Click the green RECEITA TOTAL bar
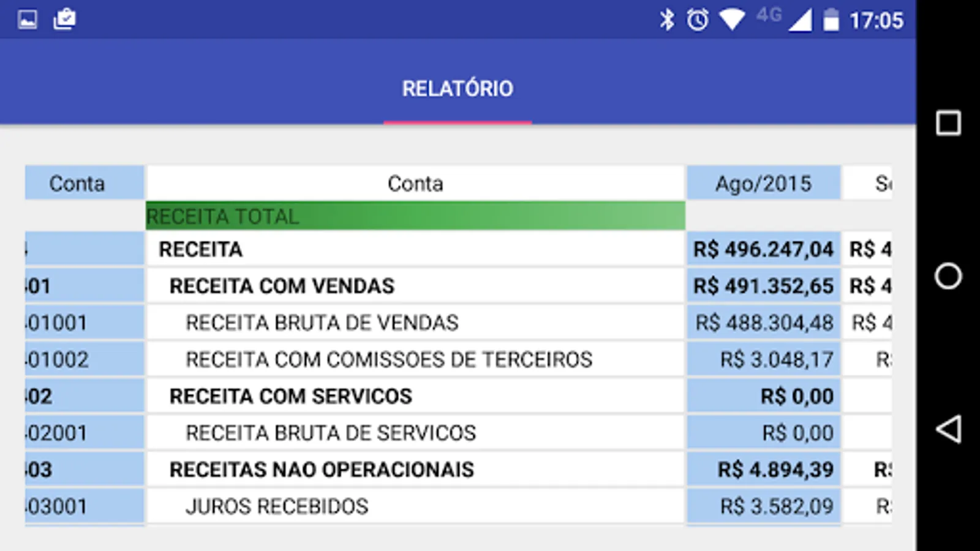 [x=415, y=216]
